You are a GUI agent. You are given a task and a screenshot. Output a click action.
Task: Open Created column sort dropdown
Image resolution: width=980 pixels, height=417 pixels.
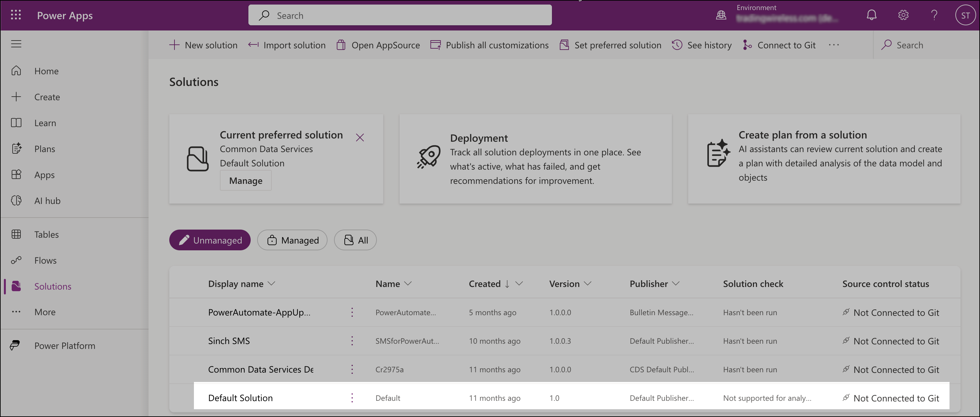click(519, 283)
